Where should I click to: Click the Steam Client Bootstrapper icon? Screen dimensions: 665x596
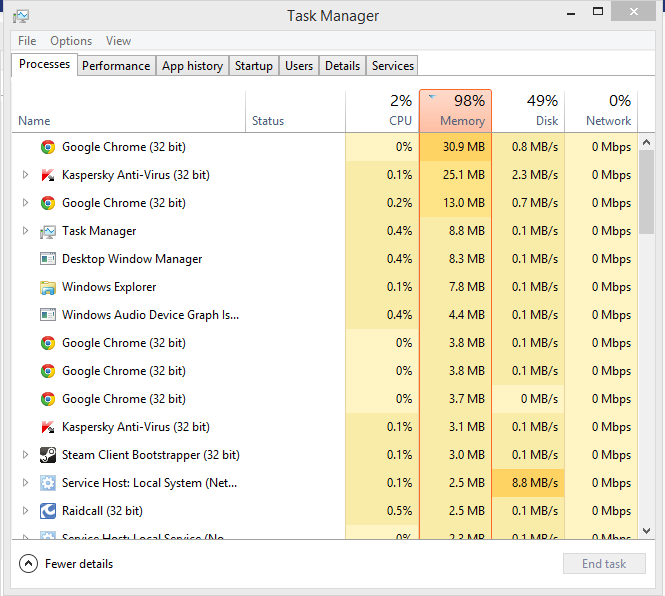coord(48,455)
